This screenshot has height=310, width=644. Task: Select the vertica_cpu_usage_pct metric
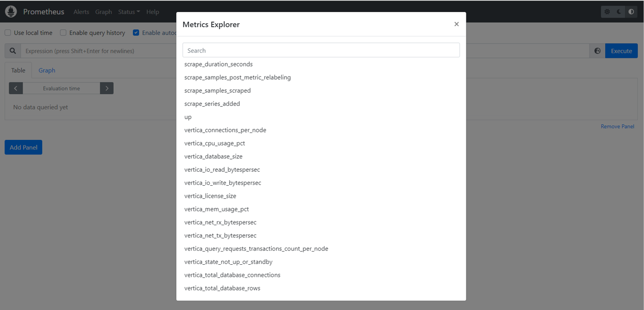pyautogui.click(x=215, y=143)
